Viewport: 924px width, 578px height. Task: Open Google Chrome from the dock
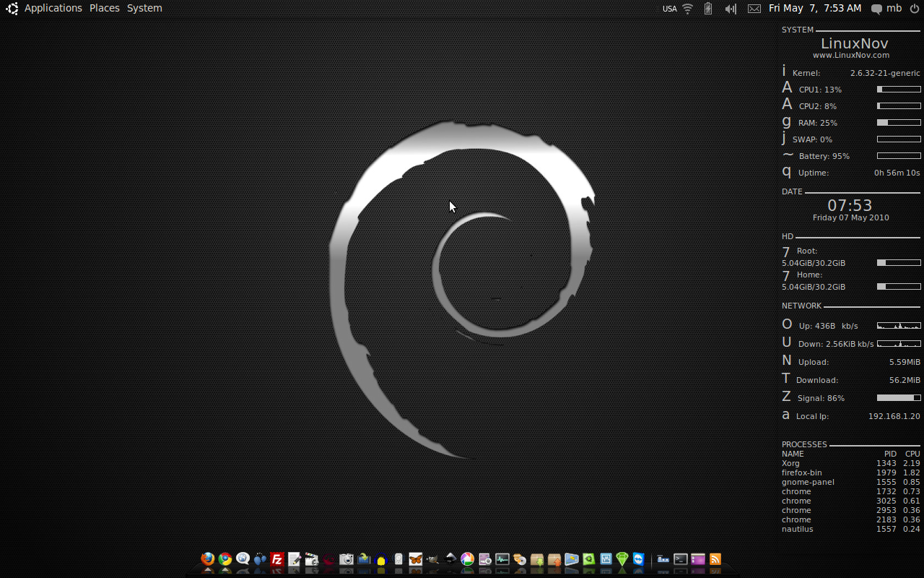click(225, 559)
